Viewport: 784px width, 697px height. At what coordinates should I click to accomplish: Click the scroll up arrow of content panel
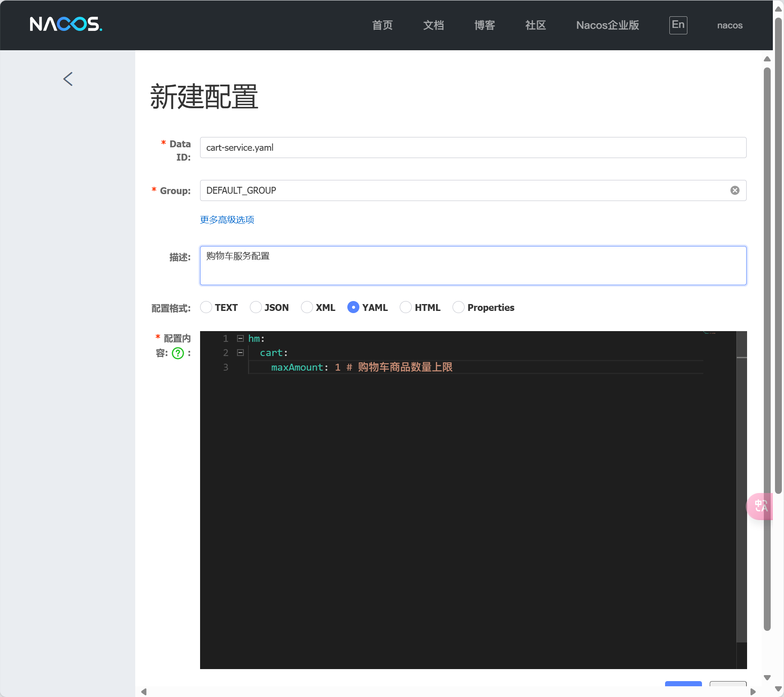pyautogui.click(x=767, y=59)
